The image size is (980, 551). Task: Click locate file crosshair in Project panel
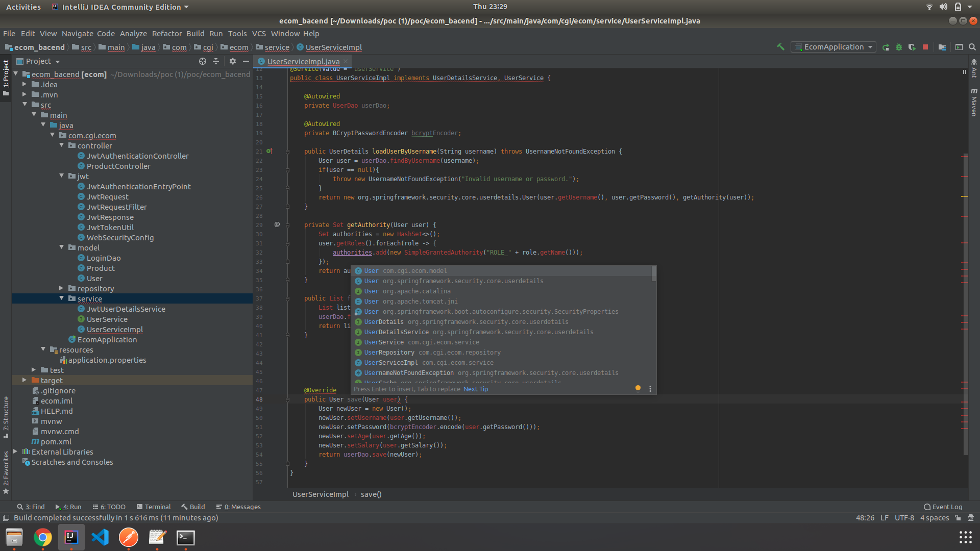(x=203, y=61)
